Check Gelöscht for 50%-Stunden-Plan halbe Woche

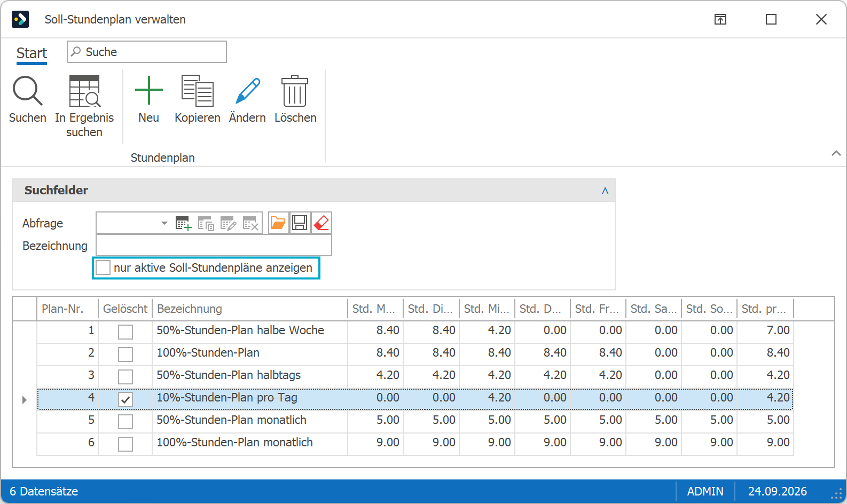point(126,332)
